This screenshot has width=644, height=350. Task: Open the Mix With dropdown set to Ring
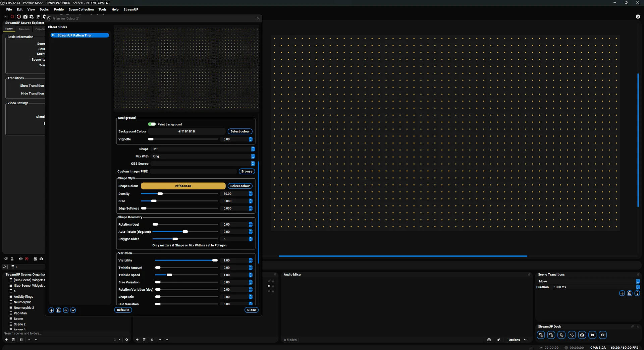tap(203, 156)
